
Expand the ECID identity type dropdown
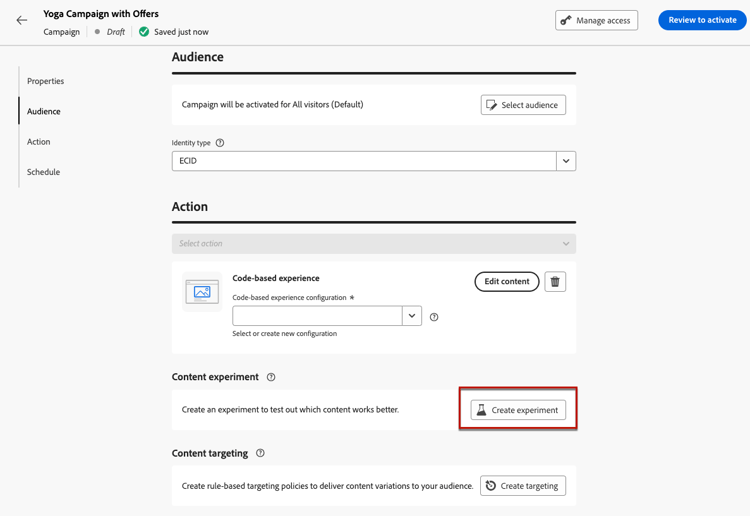point(566,161)
